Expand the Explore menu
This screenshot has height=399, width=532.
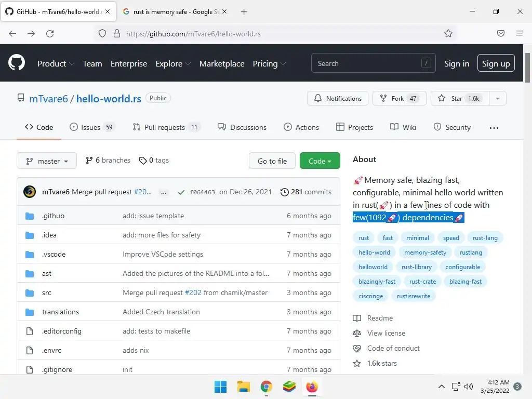pos(173,63)
